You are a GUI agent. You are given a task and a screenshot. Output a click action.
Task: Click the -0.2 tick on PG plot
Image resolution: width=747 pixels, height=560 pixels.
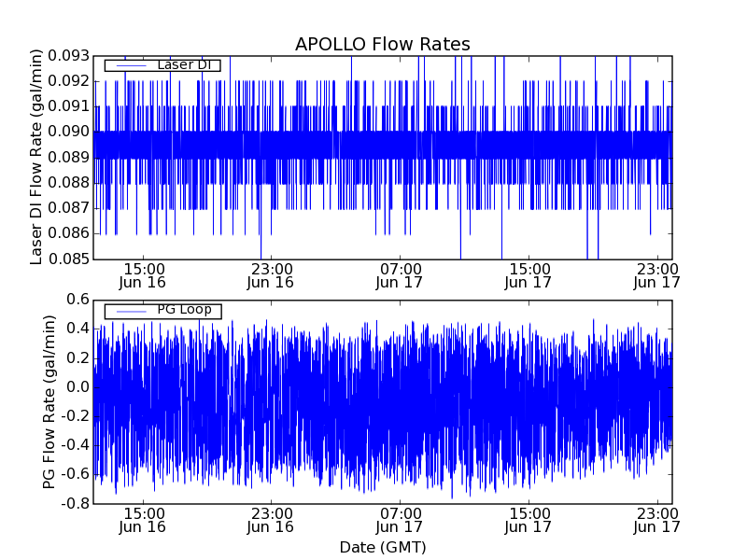pyautogui.click(x=75, y=416)
